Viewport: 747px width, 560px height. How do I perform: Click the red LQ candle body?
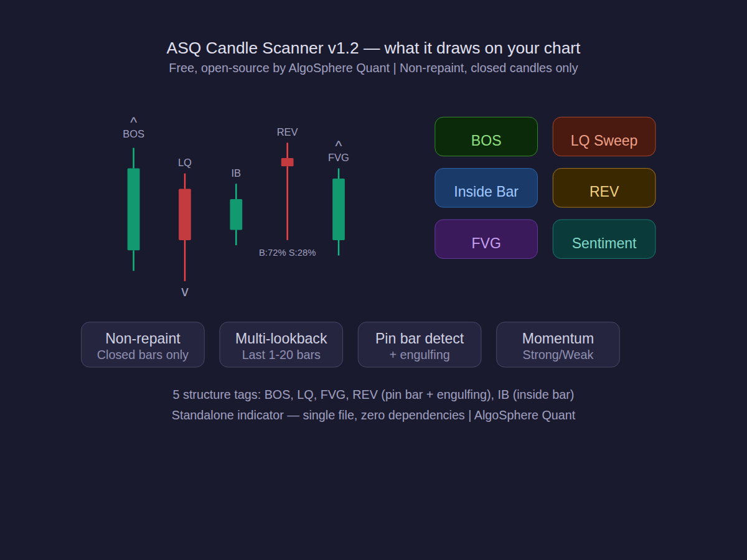point(185,214)
